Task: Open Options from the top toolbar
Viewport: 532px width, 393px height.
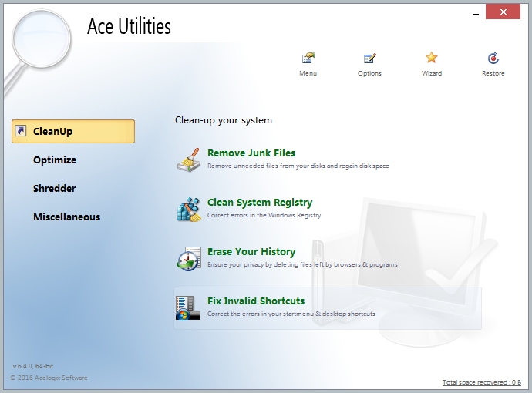Action: (x=369, y=59)
